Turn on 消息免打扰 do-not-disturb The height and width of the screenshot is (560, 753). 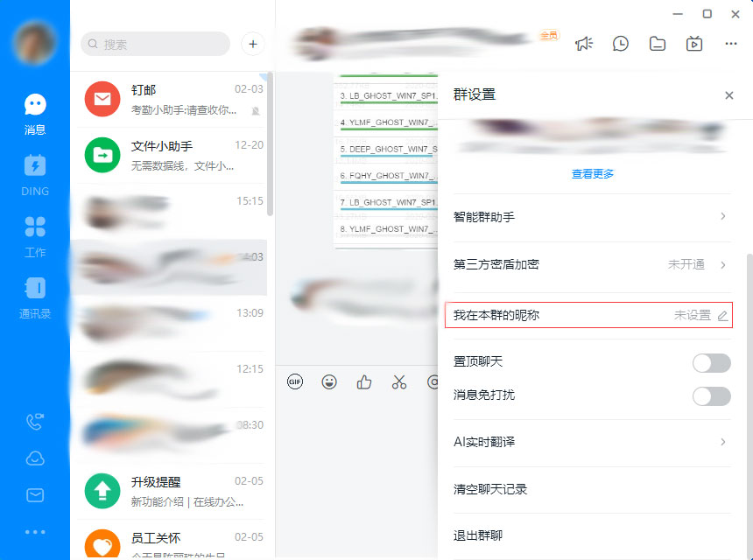coord(711,396)
